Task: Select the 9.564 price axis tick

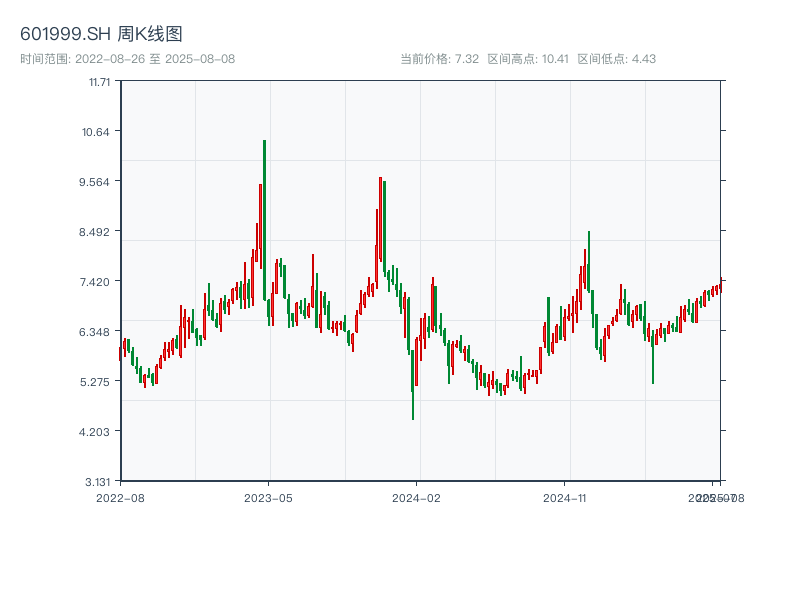Action: 98,181
